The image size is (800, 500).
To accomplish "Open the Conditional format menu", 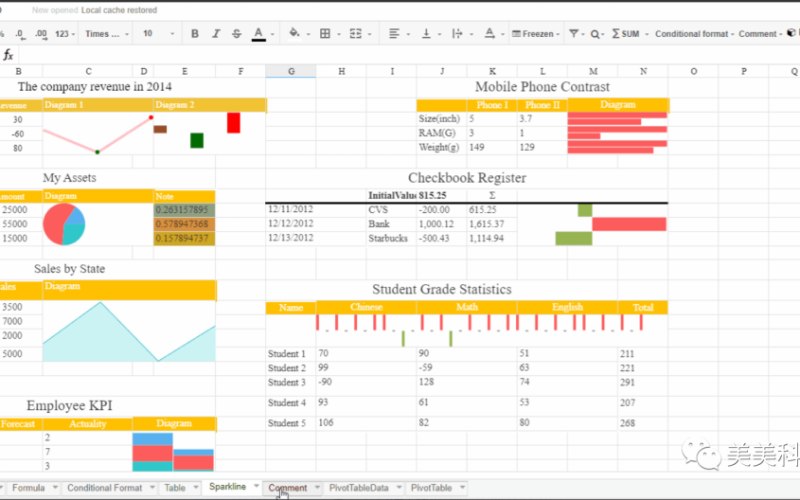I will pos(694,34).
